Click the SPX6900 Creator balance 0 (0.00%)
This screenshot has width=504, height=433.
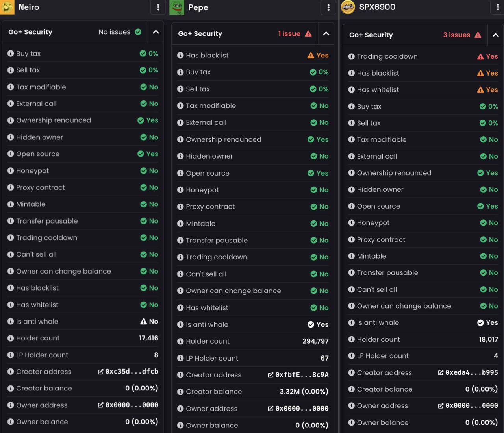point(482,389)
